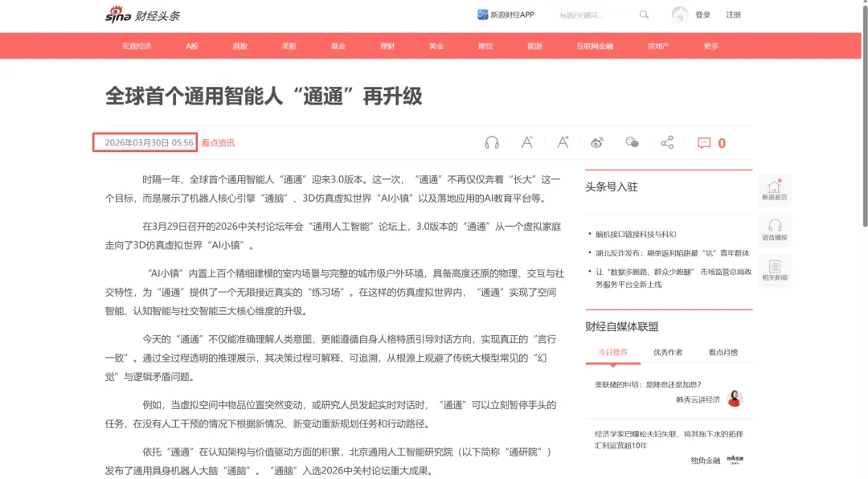The height and width of the screenshot is (479, 868).
Task: Expand 更多 navigation menu
Action: pos(710,46)
